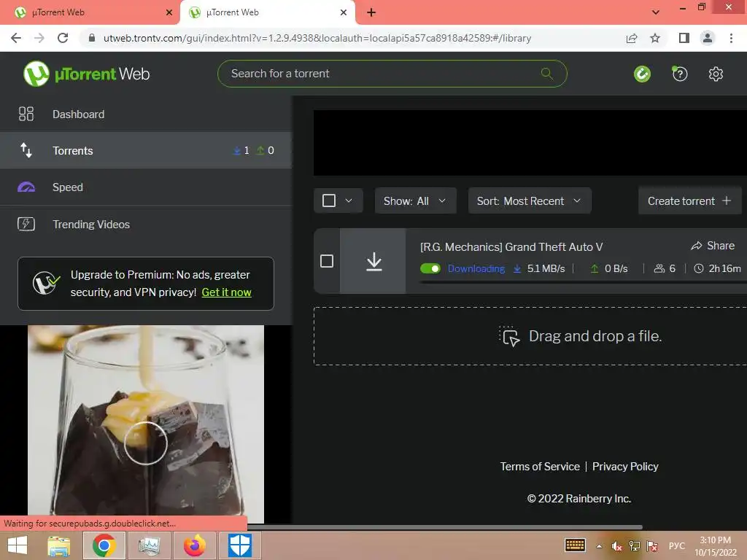Open the tab search chevron in title bar

click(x=656, y=12)
